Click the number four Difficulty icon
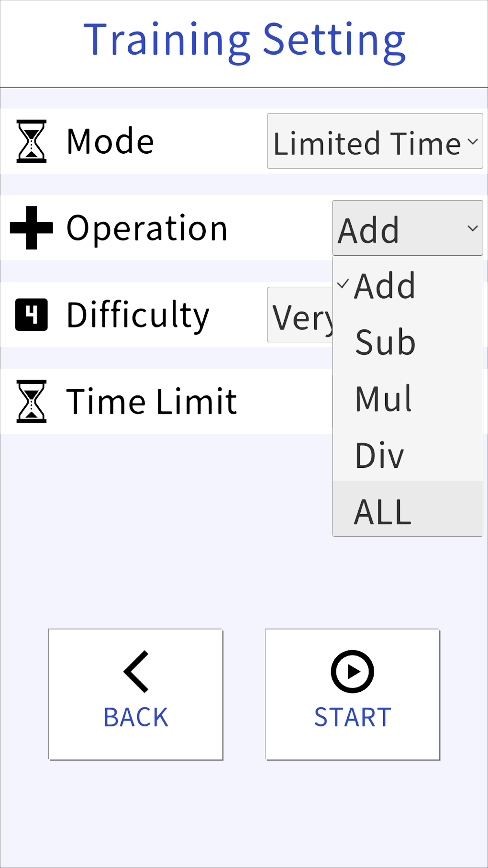Screen dimensions: 488x868 (32, 315)
